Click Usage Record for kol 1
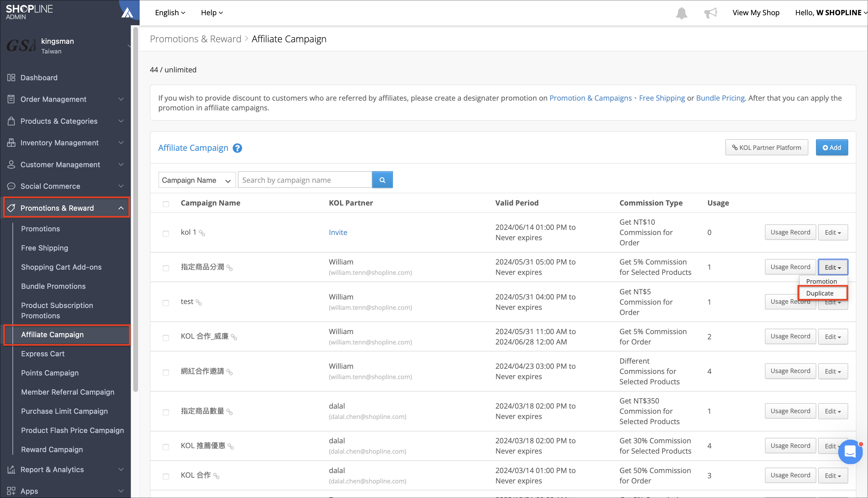Screen dimensions: 868x498 [790, 232]
